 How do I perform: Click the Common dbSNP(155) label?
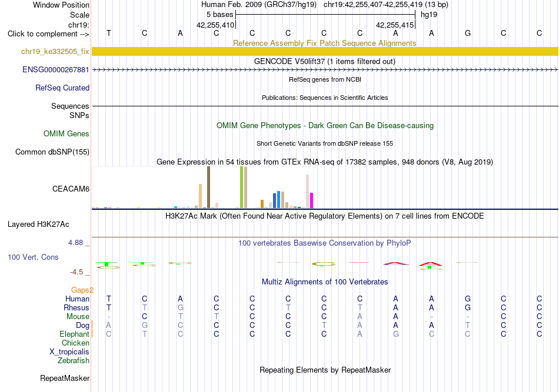coord(52,152)
